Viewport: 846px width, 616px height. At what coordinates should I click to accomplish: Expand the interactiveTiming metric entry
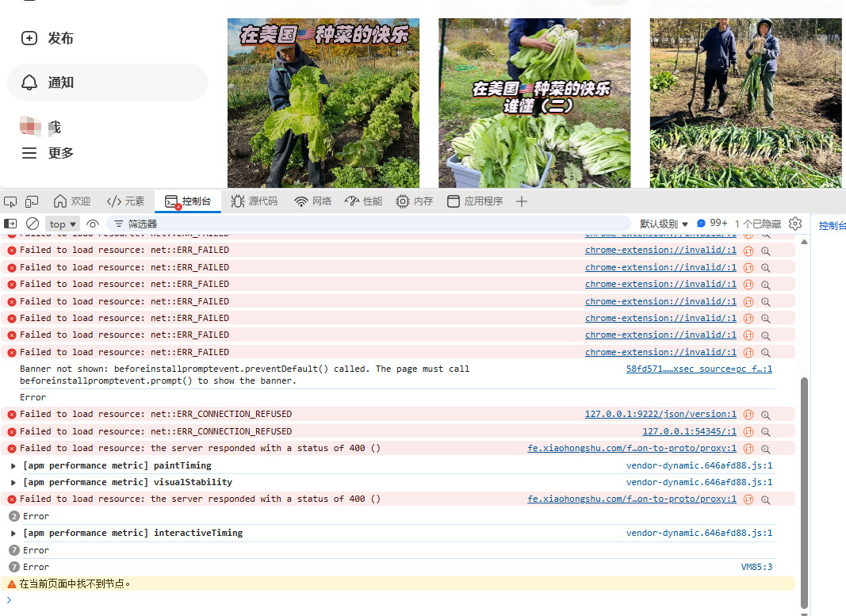coord(13,533)
